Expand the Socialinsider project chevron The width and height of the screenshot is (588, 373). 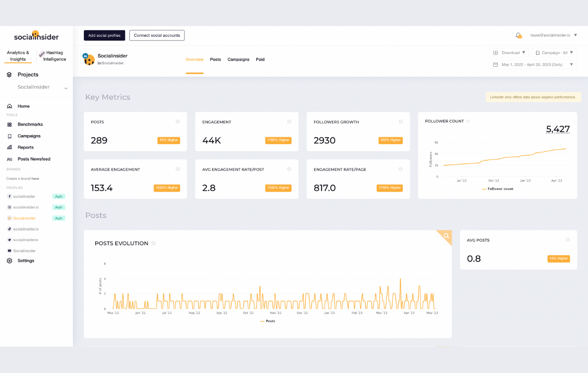[66, 88]
